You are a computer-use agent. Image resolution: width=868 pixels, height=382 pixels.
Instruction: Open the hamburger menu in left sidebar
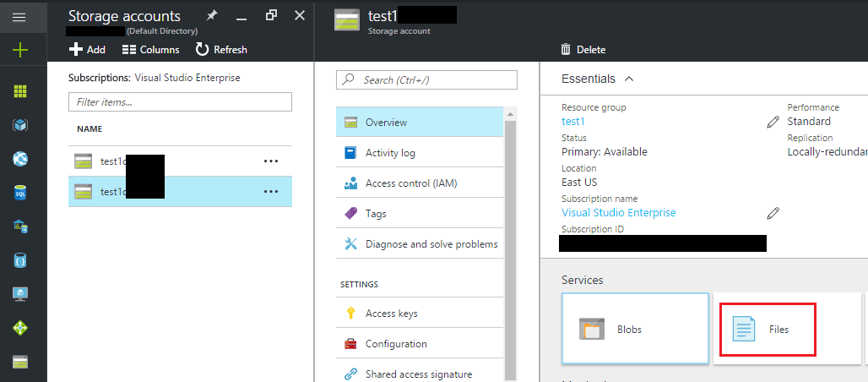[20, 17]
